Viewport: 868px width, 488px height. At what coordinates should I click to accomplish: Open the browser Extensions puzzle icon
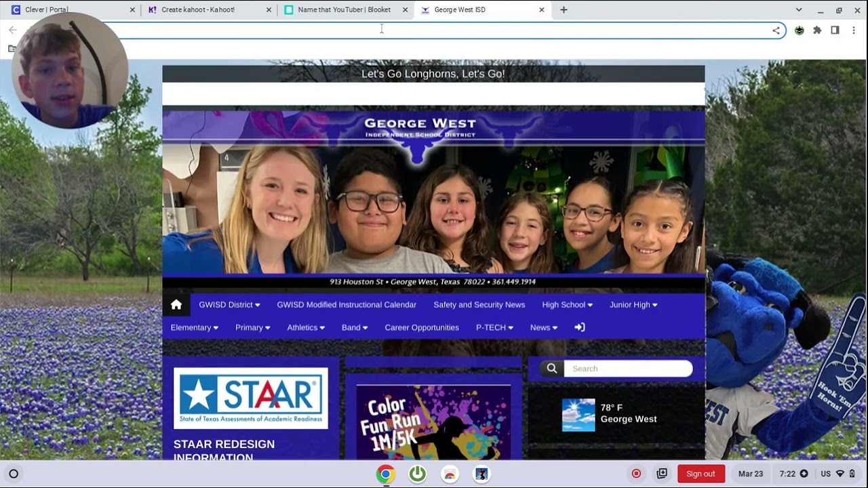(817, 30)
